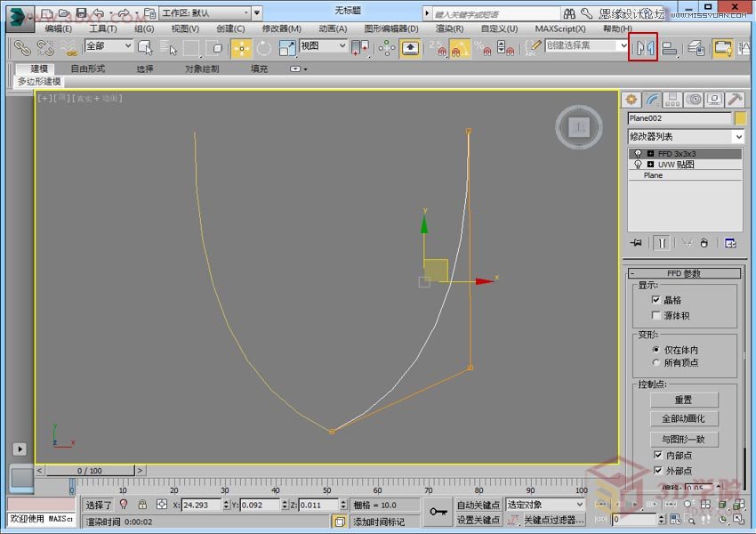Uncheck the 晶格 lattice checkbox
756x534 pixels.
tap(655, 300)
